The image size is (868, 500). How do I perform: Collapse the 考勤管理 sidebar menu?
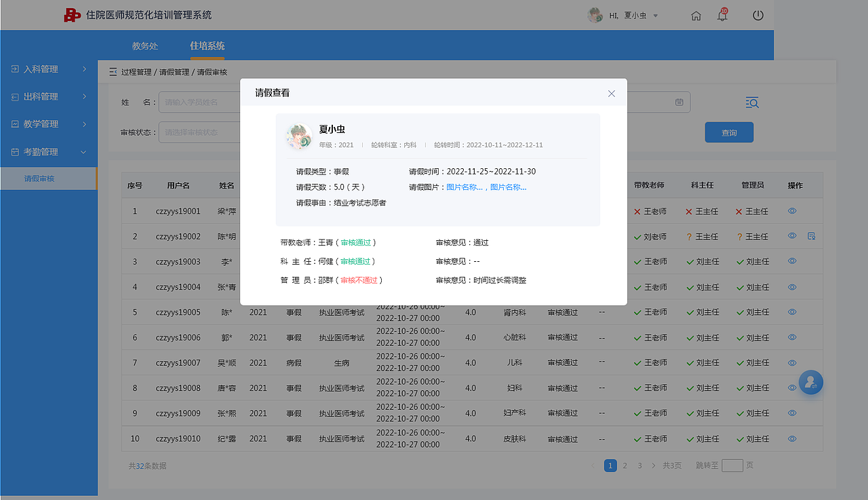click(x=49, y=152)
